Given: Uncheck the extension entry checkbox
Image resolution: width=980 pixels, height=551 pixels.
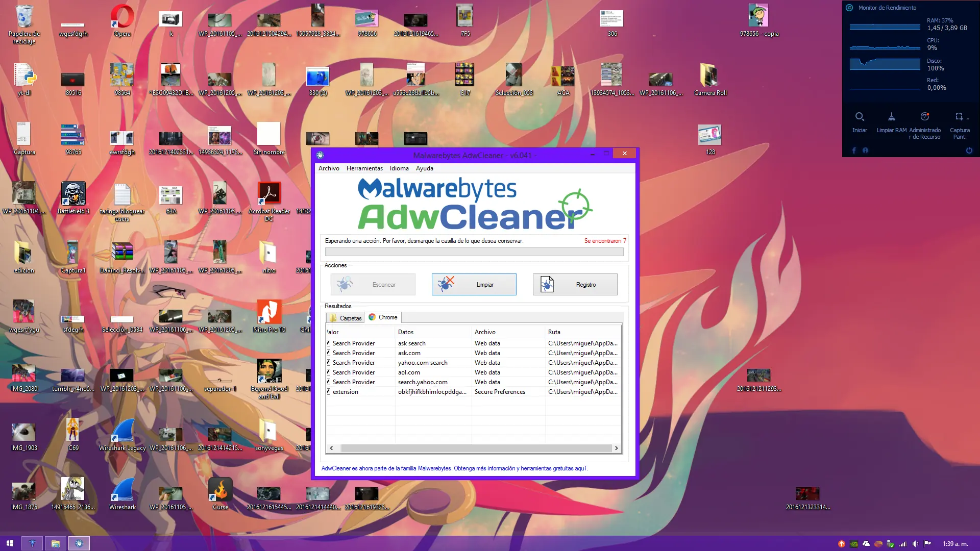Looking at the screenshot, I should coord(329,392).
